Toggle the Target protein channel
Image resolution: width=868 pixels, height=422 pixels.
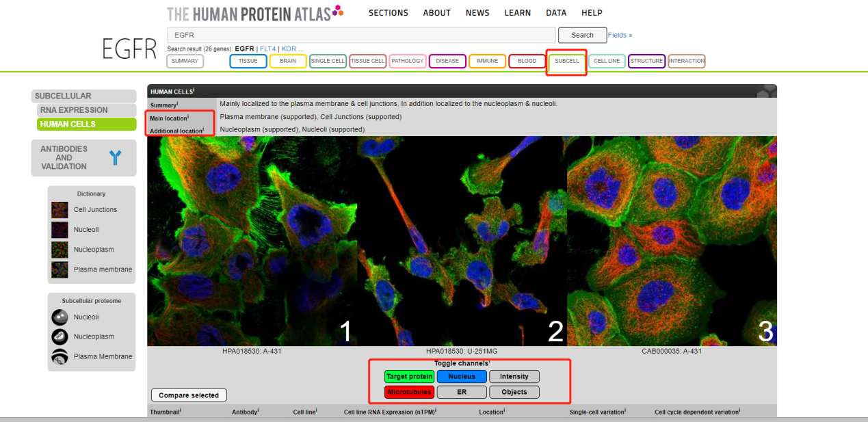(x=409, y=376)
